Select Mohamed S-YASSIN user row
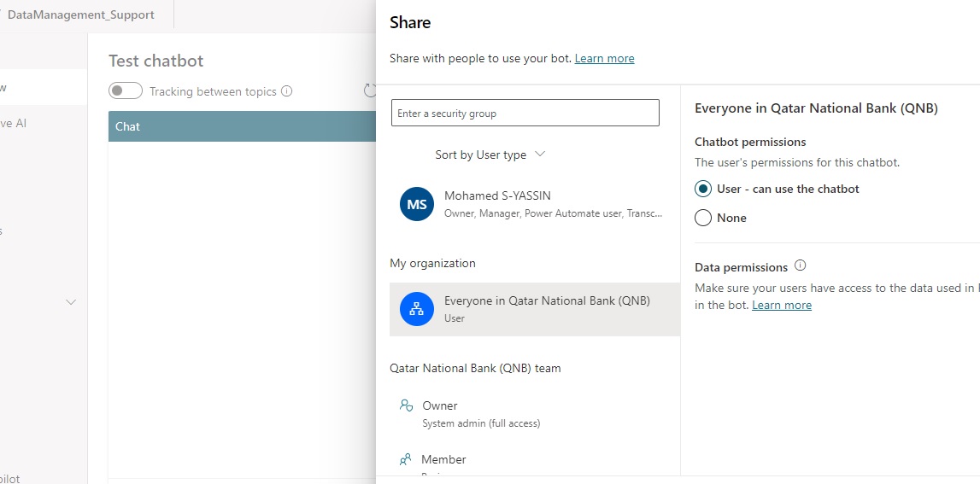This screenshot has width=980, height=484. 534,204
